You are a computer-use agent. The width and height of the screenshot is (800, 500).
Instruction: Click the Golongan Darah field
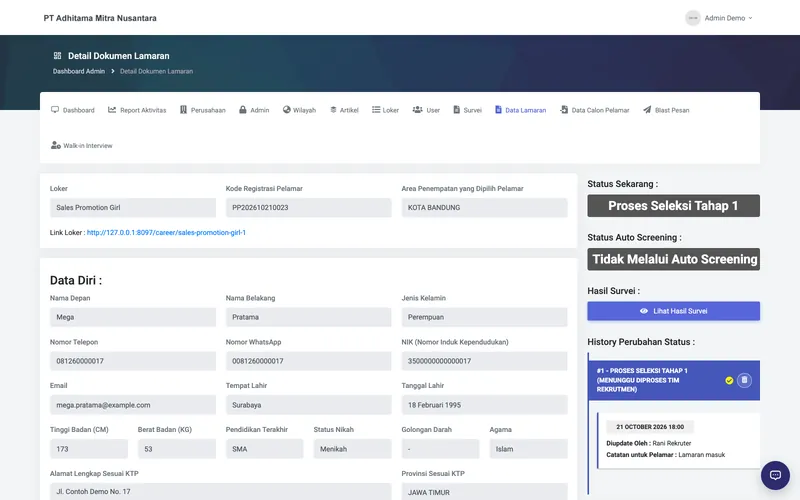coord(440,448)
